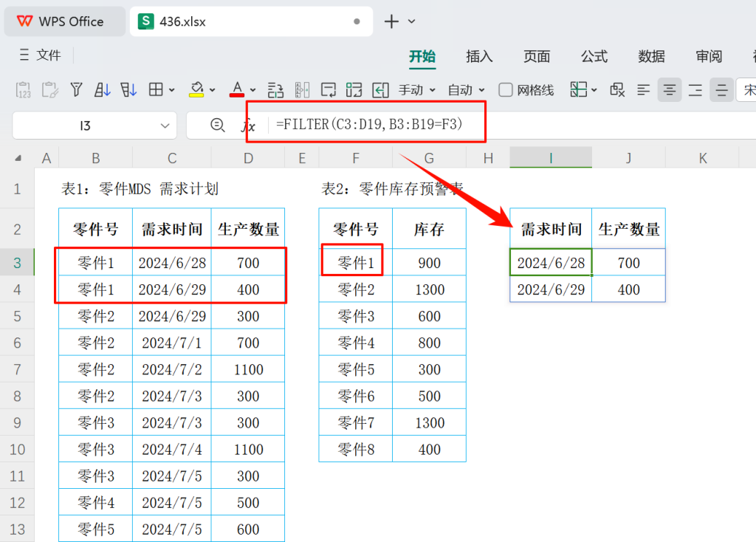
Task: Click the cell borders grid icon
Action: (156, 89)
